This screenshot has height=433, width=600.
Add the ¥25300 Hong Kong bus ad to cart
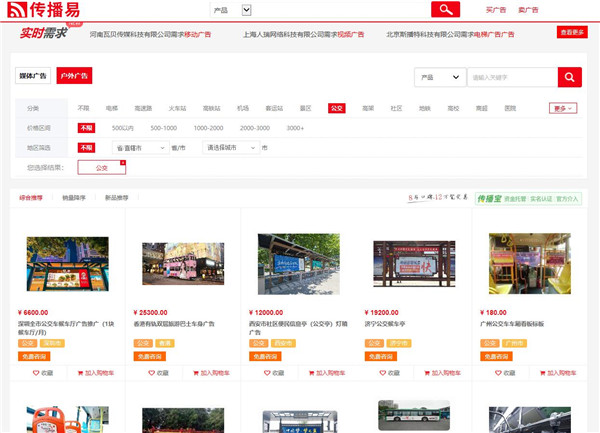(x=212, y=373)
